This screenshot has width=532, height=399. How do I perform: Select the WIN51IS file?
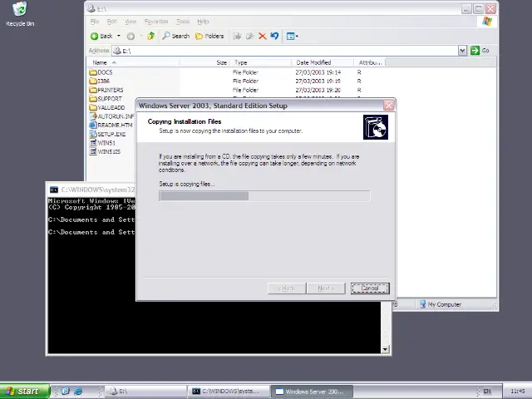(105, 151)
